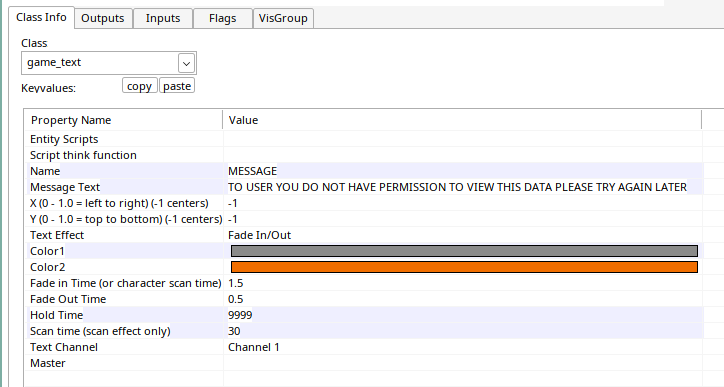Select the Text Channel property
The width and height of the screenshot is (724, 387).
(64, 347)
